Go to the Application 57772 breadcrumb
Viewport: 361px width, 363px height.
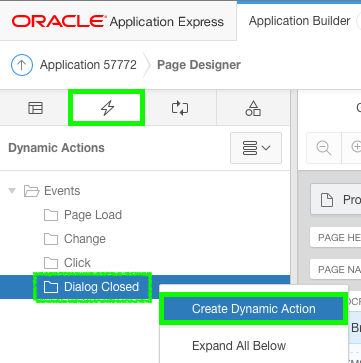(88, 65)
